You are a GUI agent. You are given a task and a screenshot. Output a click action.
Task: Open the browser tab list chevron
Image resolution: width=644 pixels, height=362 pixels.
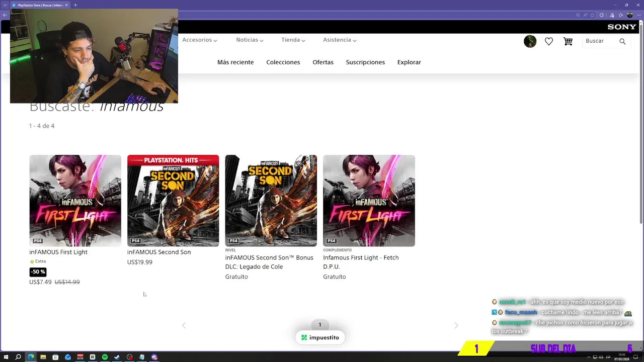coord(5,5)
